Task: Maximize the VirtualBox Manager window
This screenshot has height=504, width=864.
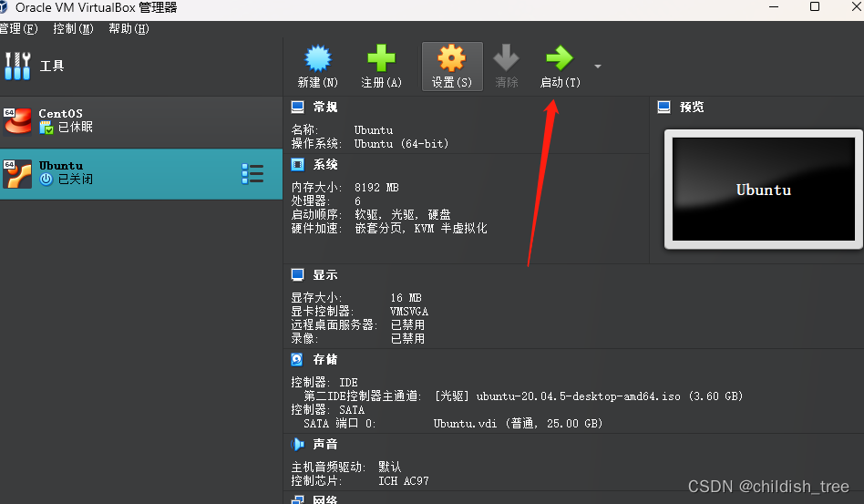Action: 815,6
